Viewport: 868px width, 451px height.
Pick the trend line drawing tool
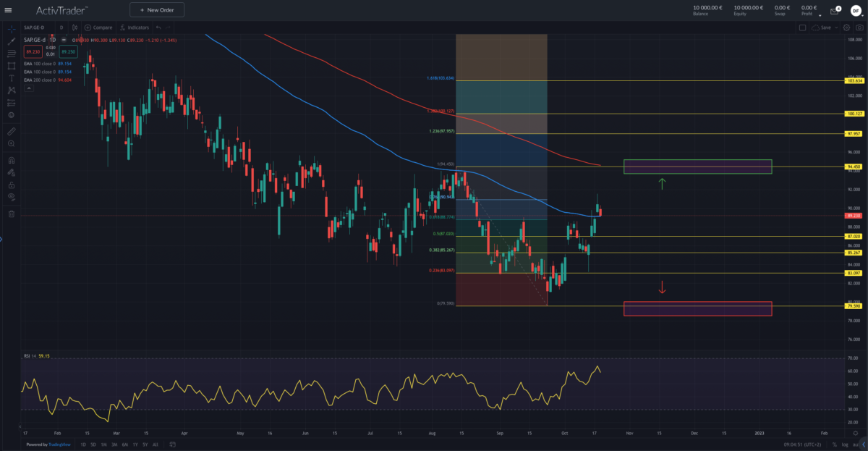tap(11, 41)
